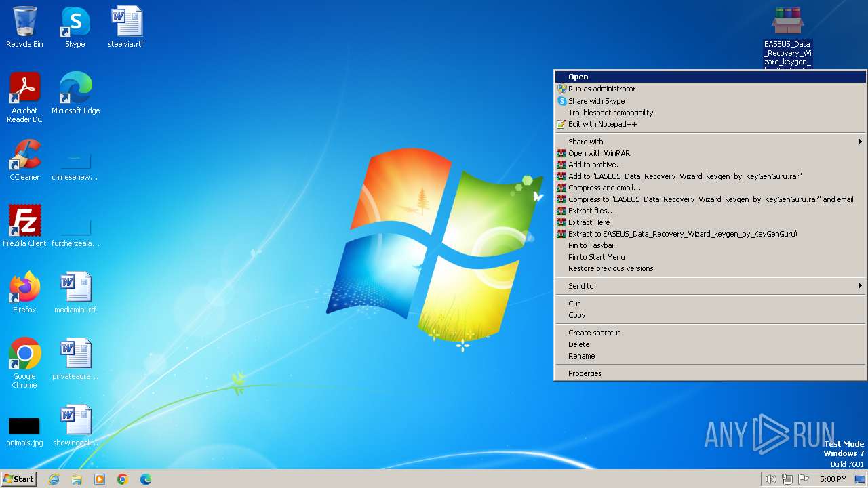Choose Compress to .rar and email entry
Image resolution: width=868 pixels, height=488 pixels.
coord(710,199)
